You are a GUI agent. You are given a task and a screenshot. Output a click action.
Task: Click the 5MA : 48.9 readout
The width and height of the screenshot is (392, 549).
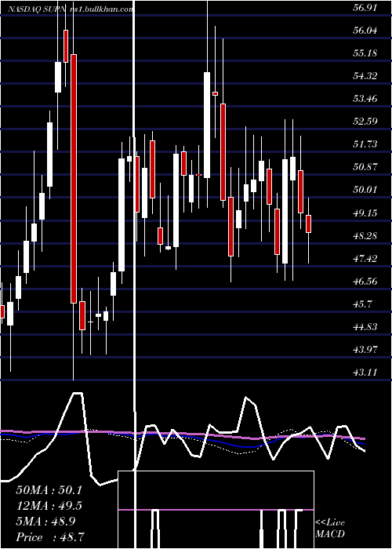45,522
